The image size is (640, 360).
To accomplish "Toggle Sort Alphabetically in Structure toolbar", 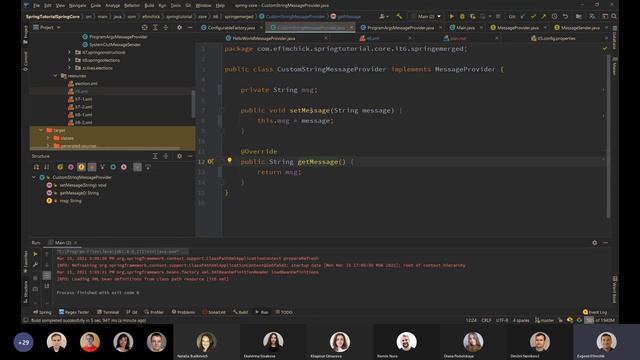I will click(x=47, y=167).
